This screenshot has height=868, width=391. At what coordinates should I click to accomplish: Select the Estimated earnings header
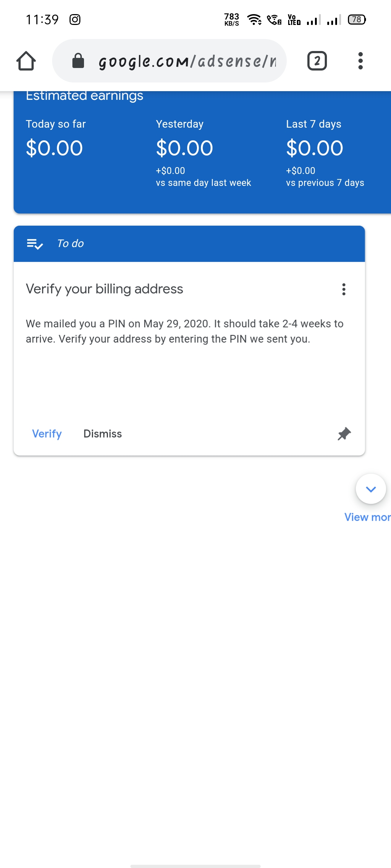click(x=85, y=95)
